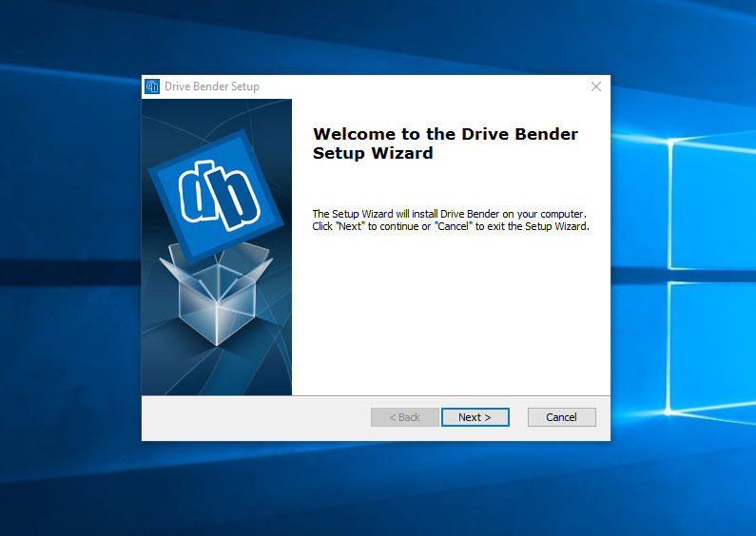Cancel the Drive Bender setup

point(562,417)
